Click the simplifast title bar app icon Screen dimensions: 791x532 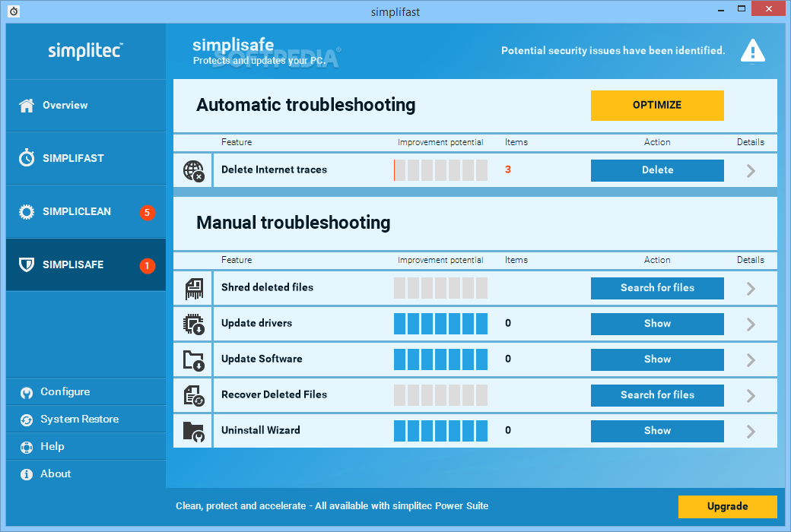click(14, 11)
